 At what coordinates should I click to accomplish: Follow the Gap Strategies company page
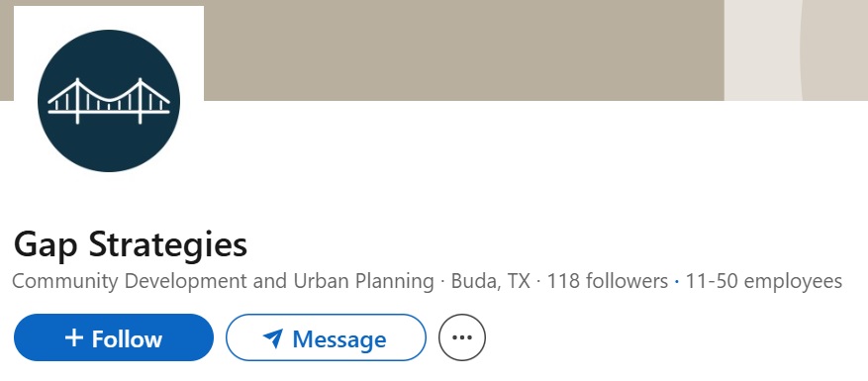[x=114, y=337]
